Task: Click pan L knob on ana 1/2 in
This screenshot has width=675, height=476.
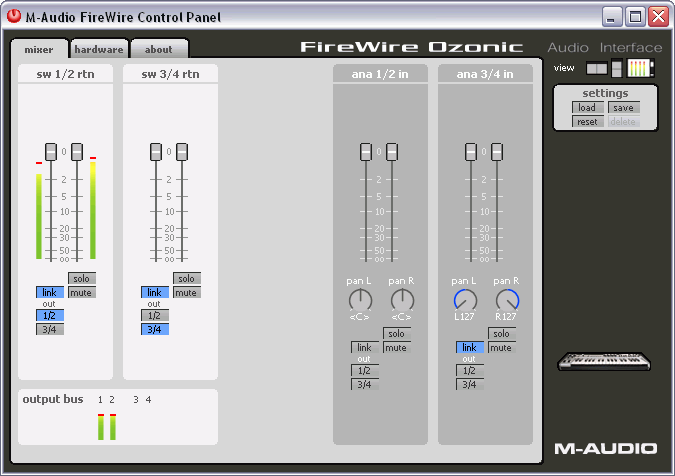Action: click(360, 300)
